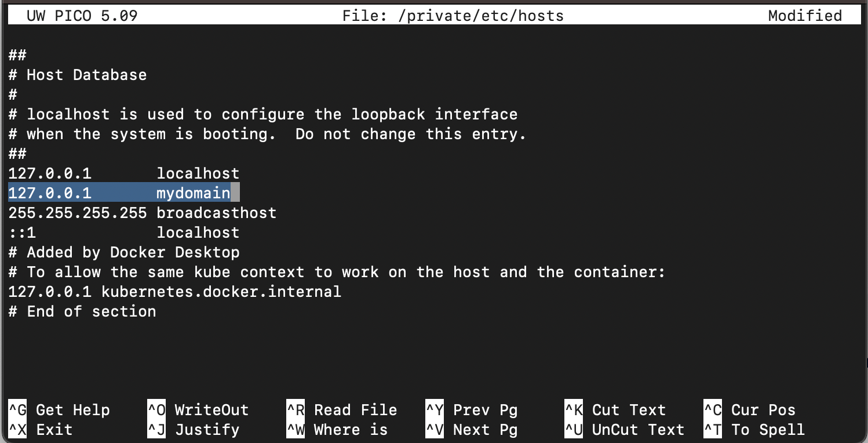The width and height of the screenshot is (868, 443).
Task: Click the ^V Next Pg shortcut
Action: (472, 430)
